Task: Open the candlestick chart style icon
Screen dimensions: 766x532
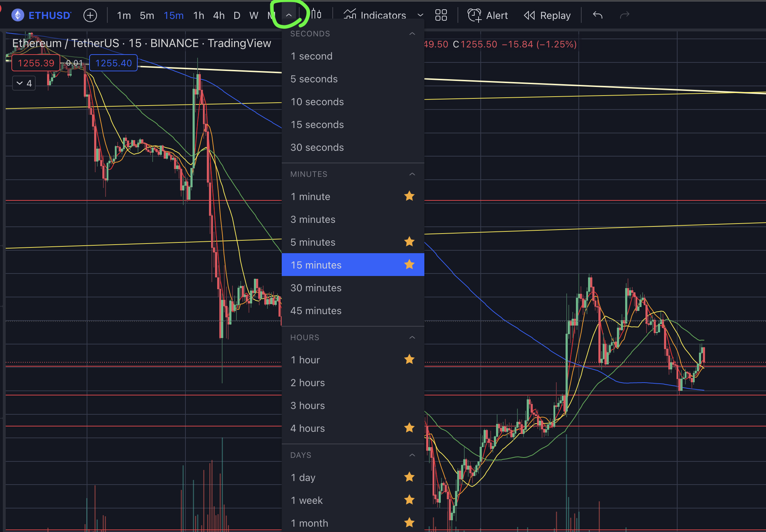Action: (316, 14)
